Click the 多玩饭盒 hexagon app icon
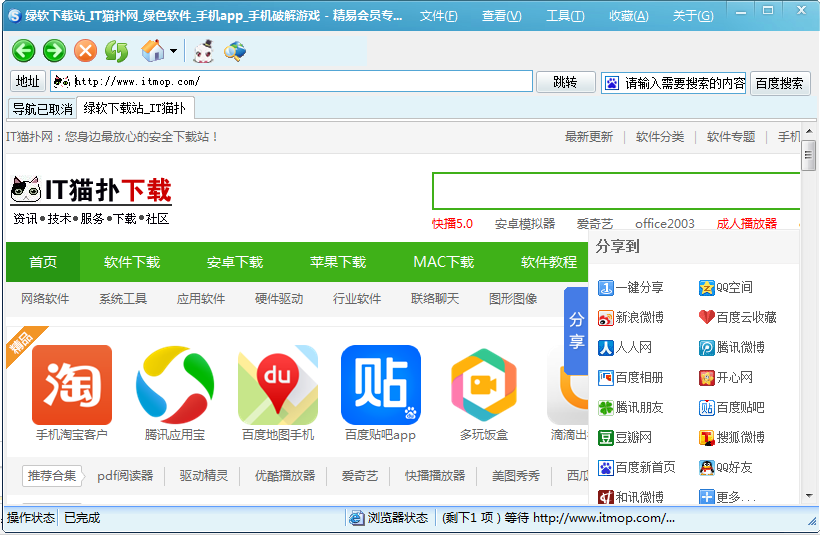This screenshot has width=820, height=535. 484,385
